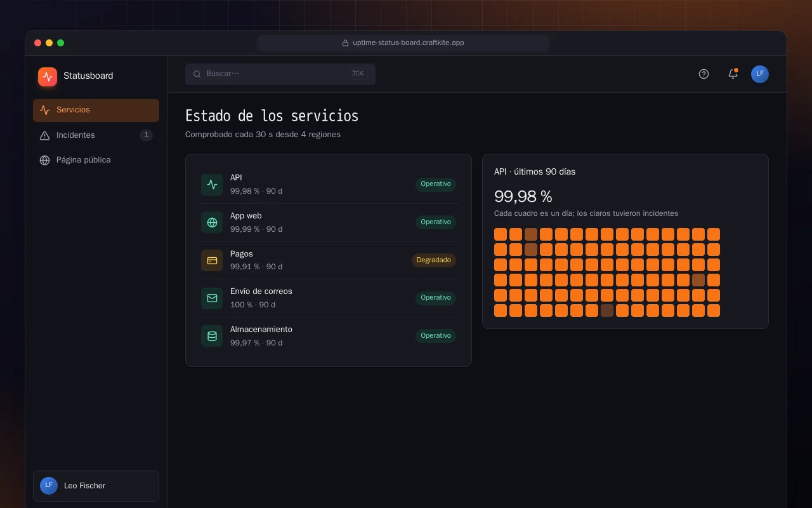Click the Servicios pulse sidebar icon
Image resolution: width=812 pixels, height=508 pixels.
(44, 110)
